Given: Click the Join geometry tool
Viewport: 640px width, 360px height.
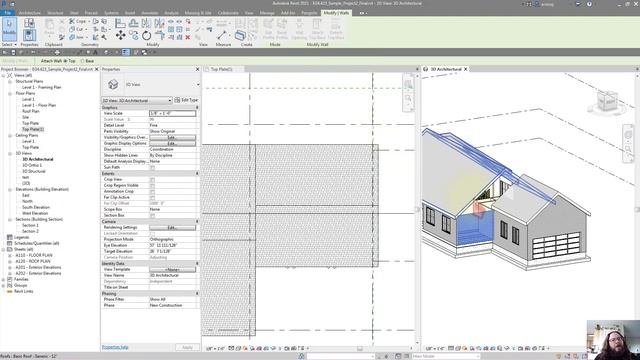Looking at the screenshot, I should point(78,37).
